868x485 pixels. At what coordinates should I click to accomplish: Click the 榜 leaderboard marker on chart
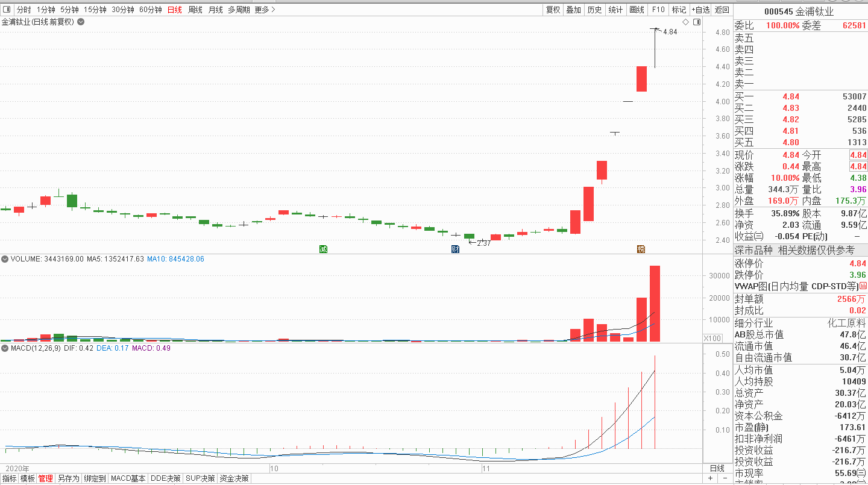pos(641,249)
